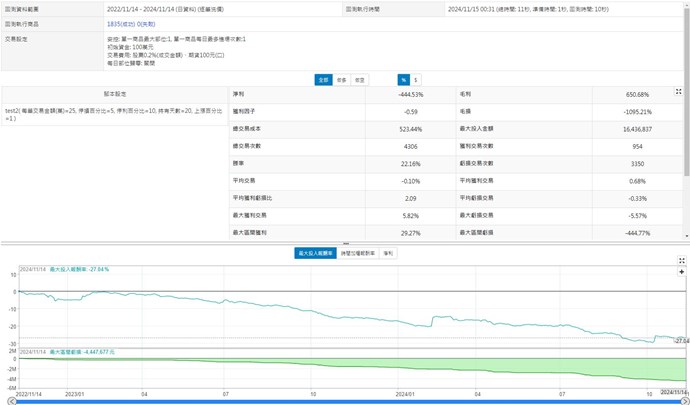Expand the statistics table to fullscreen
This screenshot has height=405, width=690.
point(679,92)
